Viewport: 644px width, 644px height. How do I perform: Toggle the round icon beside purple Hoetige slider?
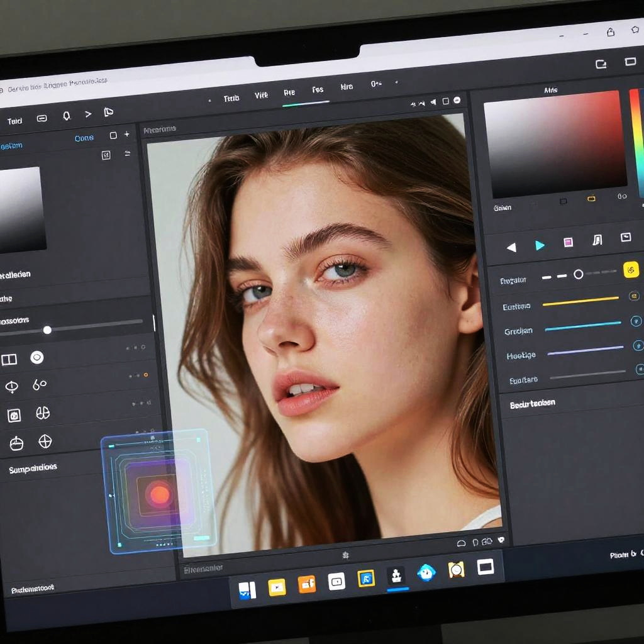638,345
